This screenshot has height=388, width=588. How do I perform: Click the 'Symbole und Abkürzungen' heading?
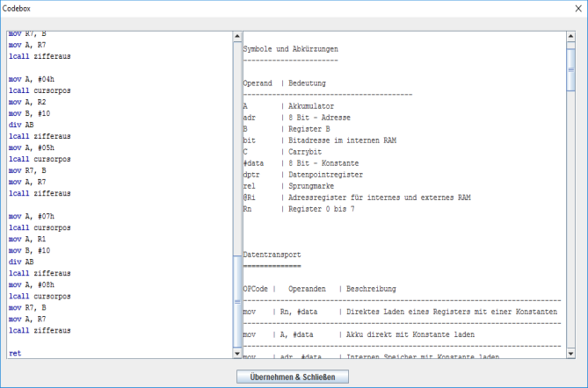click(290, 48)
